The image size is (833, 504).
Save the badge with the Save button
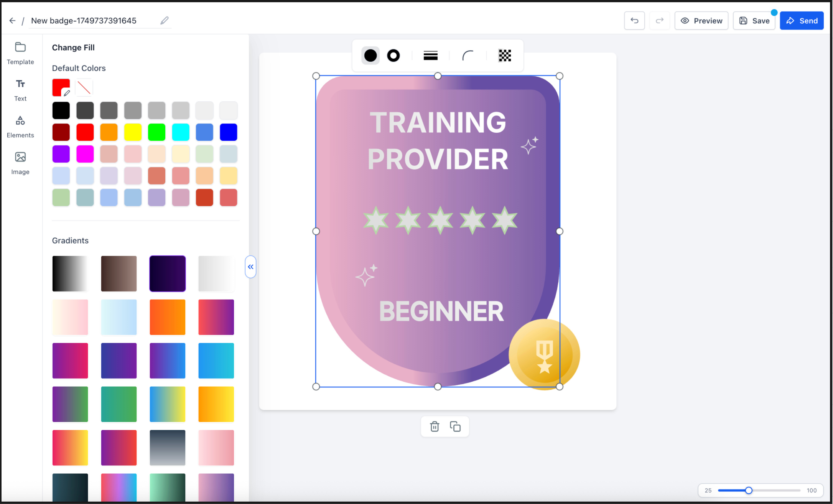tap(754, 21)
